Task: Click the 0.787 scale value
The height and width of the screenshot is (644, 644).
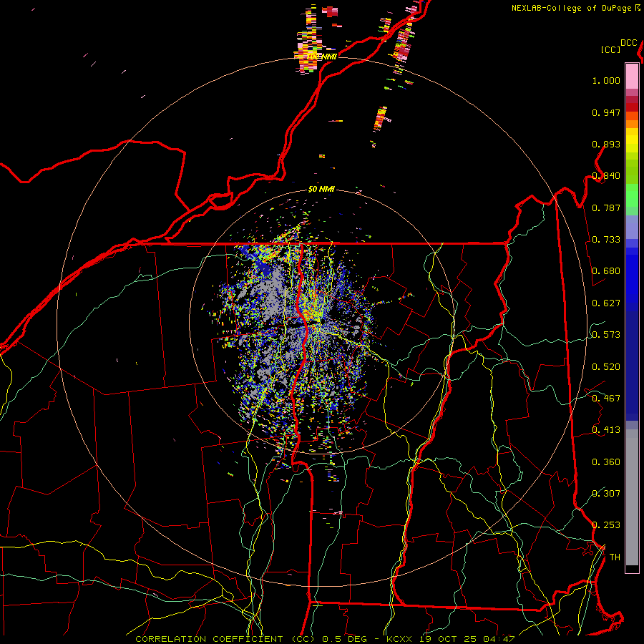Action: point(606,208)
